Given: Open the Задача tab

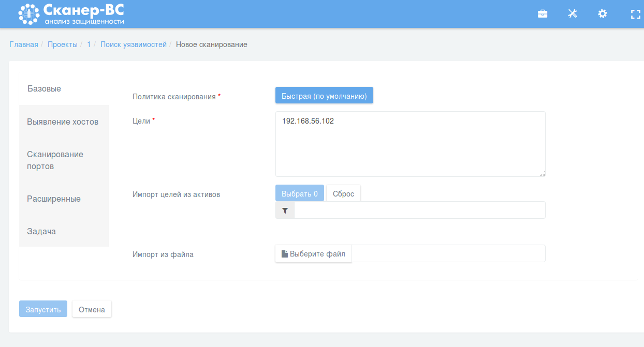Looking at the screenshot, I should point(64,231).
